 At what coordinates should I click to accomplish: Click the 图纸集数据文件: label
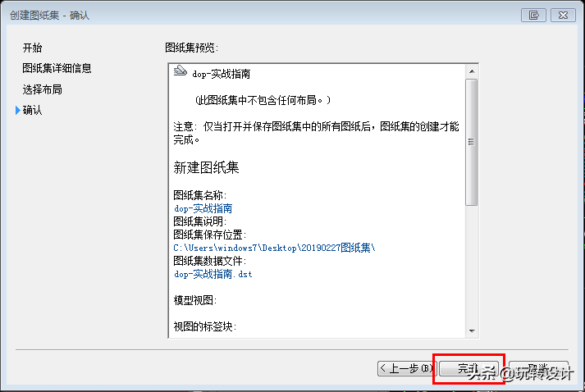pyautogui.click(x=210, y=261)
